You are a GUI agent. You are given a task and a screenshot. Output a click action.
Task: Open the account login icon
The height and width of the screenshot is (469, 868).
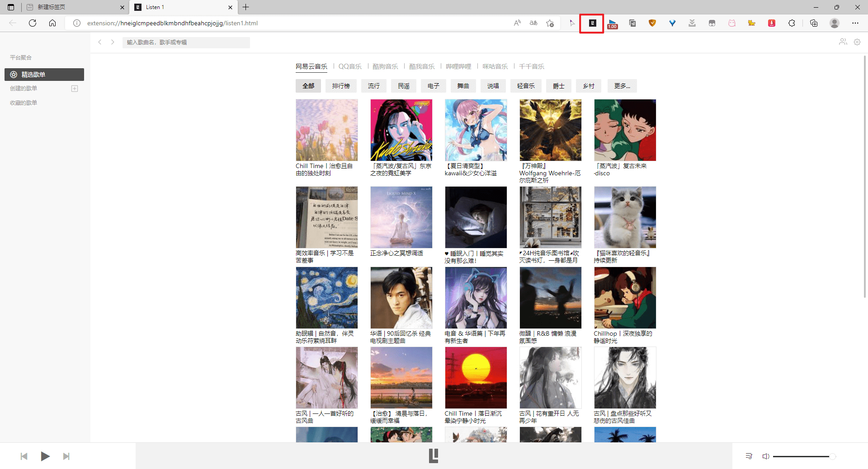pyautogui.click(x=843, y=42)
